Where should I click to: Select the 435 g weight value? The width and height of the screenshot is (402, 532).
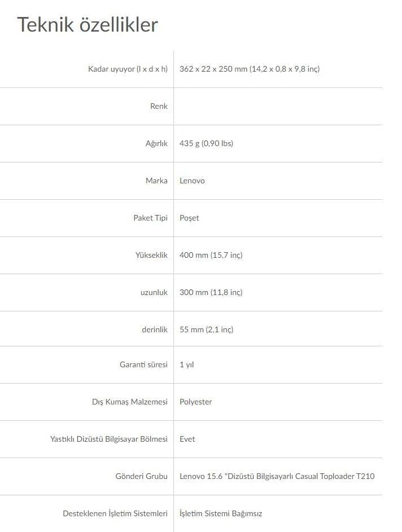[206, 143]
